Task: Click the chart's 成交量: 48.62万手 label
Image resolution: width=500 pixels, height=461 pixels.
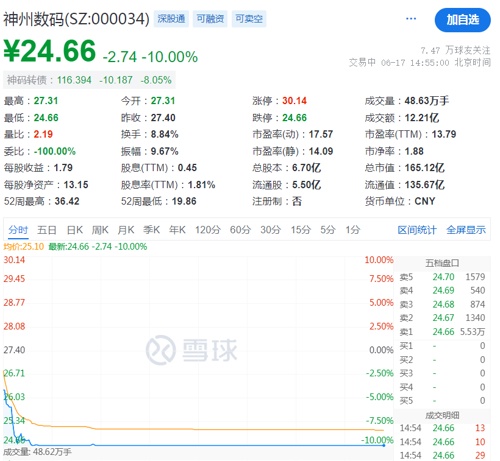Action: tap(37, 452)
